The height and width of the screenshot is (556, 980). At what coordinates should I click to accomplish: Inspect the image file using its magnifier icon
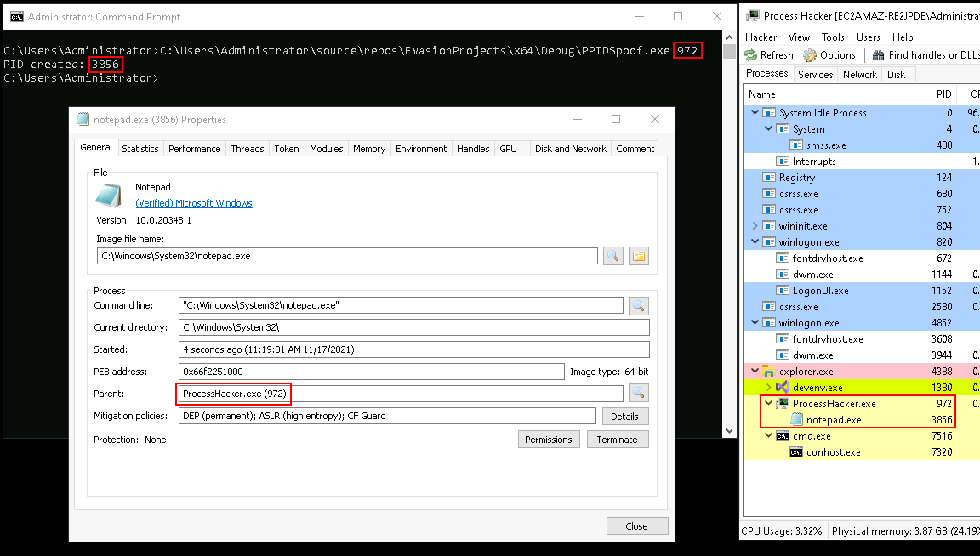click(x=612, y=256)
